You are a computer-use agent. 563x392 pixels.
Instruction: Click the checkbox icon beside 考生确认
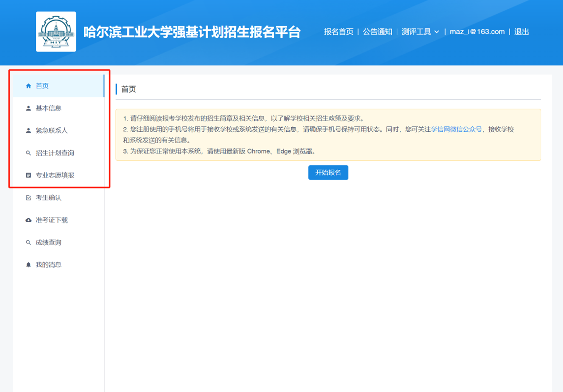28,198
